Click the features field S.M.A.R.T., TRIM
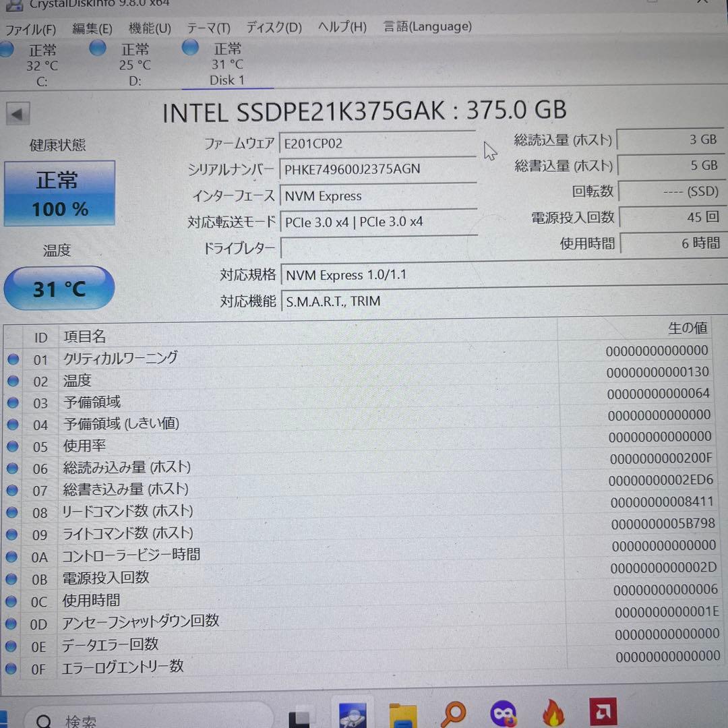This screenshot has width=728, height=728. 504,301
